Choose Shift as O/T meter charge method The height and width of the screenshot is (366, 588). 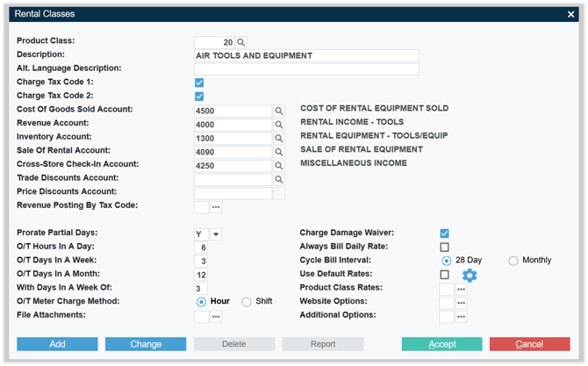(247, 302)
